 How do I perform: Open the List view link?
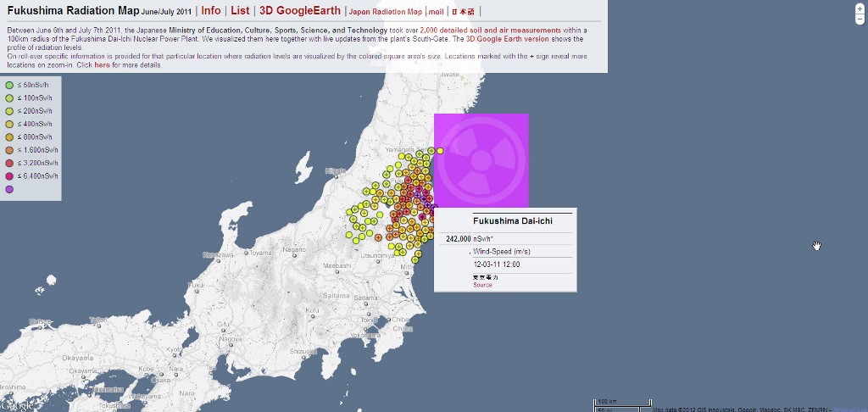pyautogui.click(x=240, y=11)
